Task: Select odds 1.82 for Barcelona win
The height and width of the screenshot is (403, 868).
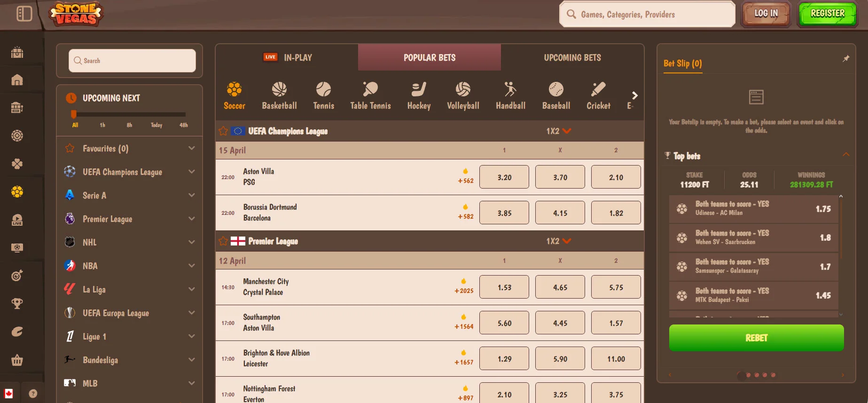Action: (x=616, y=213)
